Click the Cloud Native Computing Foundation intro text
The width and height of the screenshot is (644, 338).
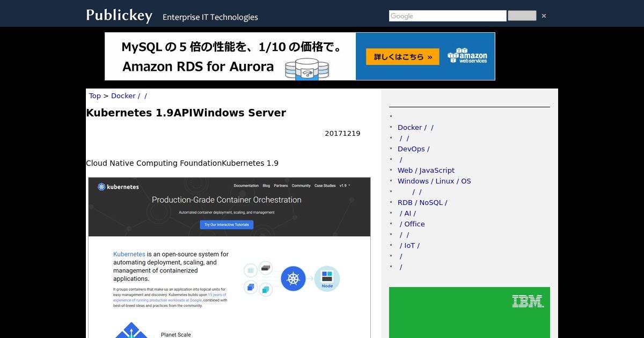tap(182, 163)
